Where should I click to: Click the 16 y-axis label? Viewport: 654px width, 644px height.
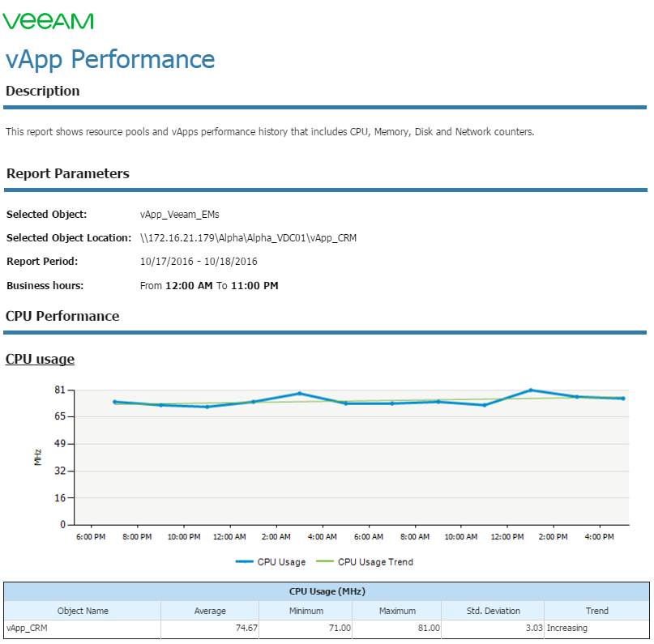pyautogui.click(x=60, y=497)
